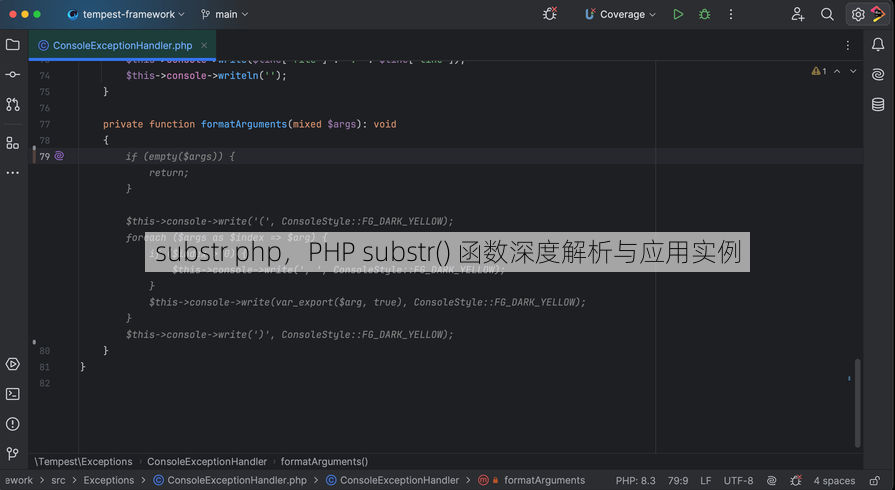Go to next highlighted problem

pyautogui.click(x=853, y=71)
